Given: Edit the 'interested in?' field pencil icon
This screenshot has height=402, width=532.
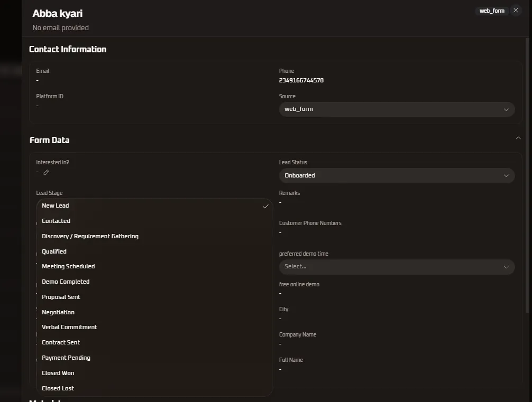Looking at the screenshot, I should 46,172.
